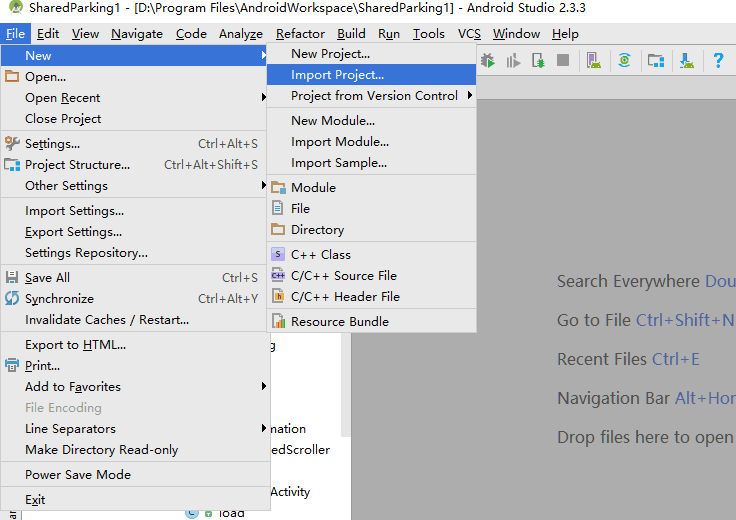Click the Synchronize refresh arrows icon
This screenshot has width=736, height=520.
(12, 298)
